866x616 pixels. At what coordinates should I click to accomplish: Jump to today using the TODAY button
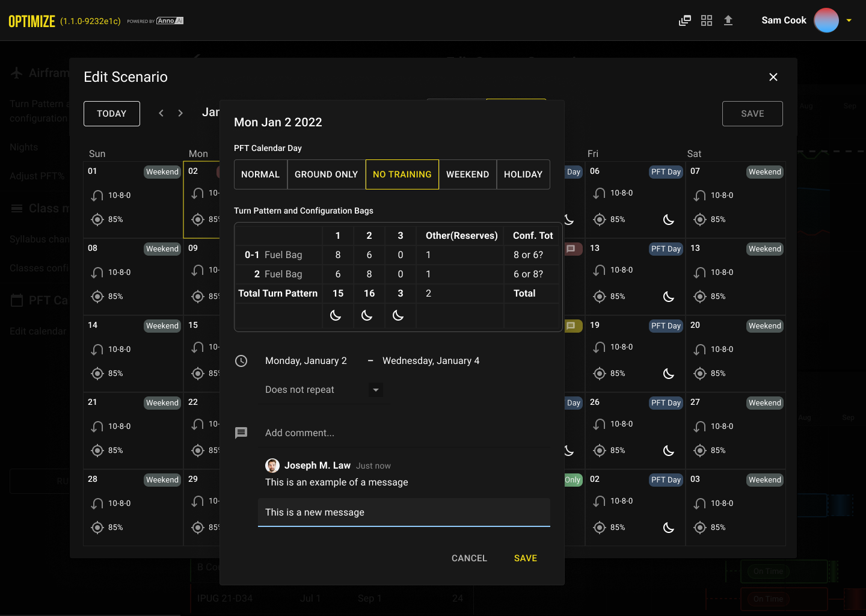pyautogui.click(x=112, y=113)
